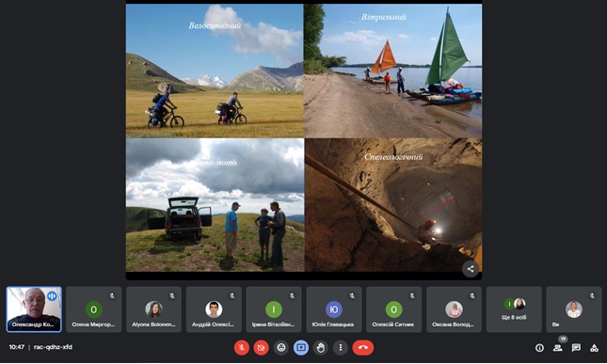Open the activities icon
The width and height of the screenshot is (607, 364).
pos(594,348)
